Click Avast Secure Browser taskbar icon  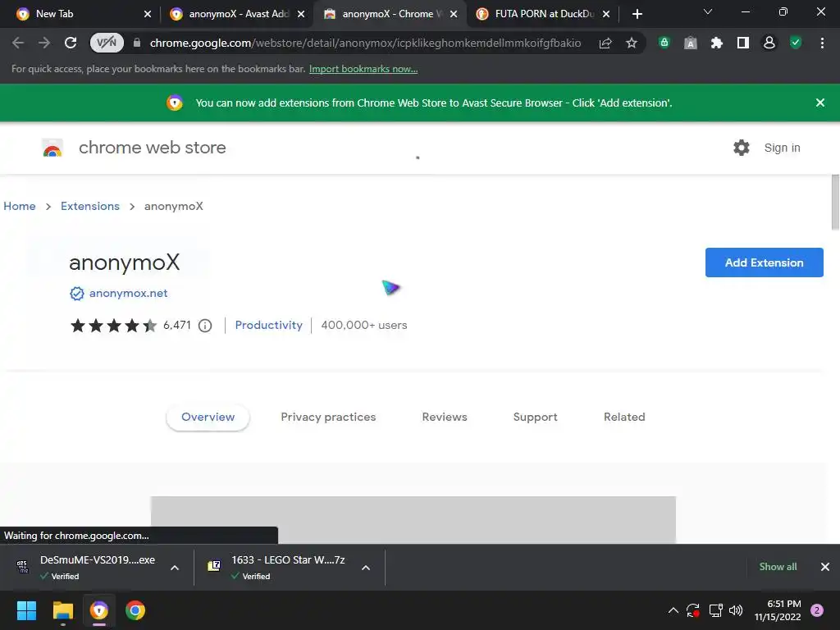99,610
